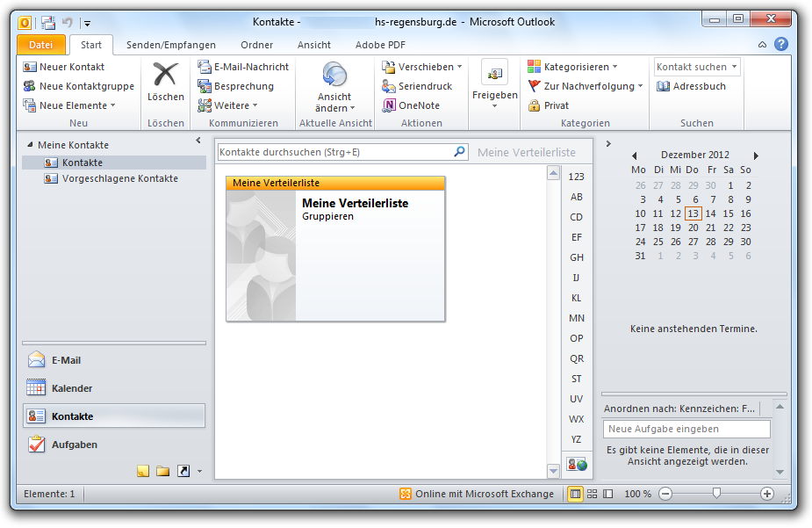Minimize the ribbon with the caret

point(762,45)
